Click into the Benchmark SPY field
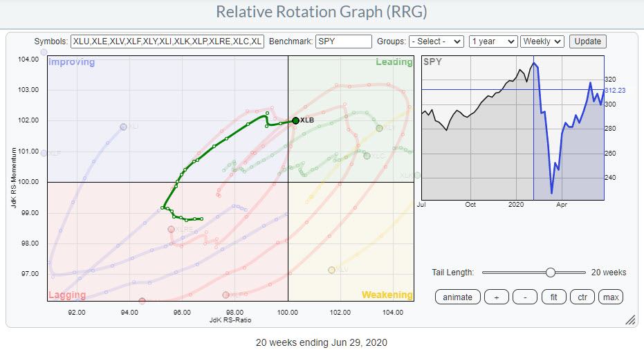 [x=343, y=42]
